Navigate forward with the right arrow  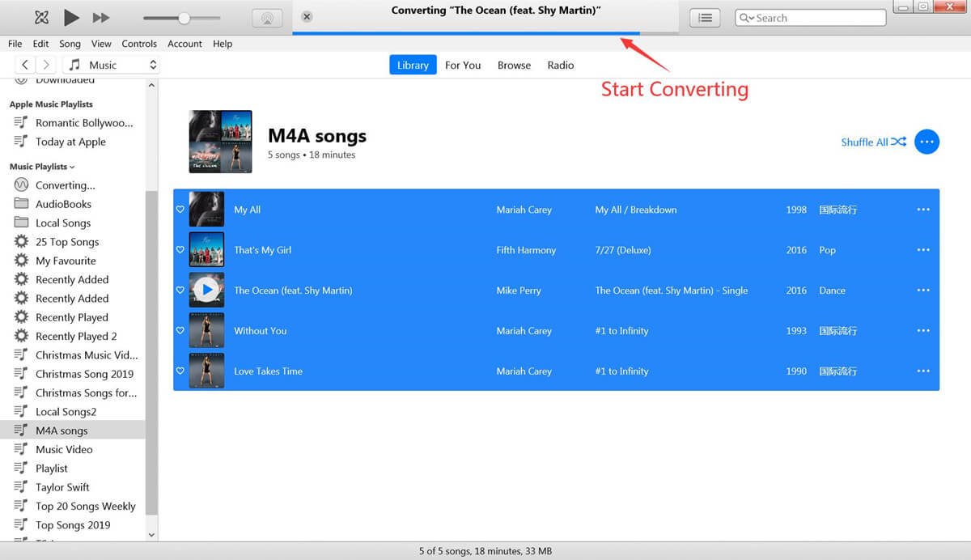pyautogui.click(x=46, y=65)
